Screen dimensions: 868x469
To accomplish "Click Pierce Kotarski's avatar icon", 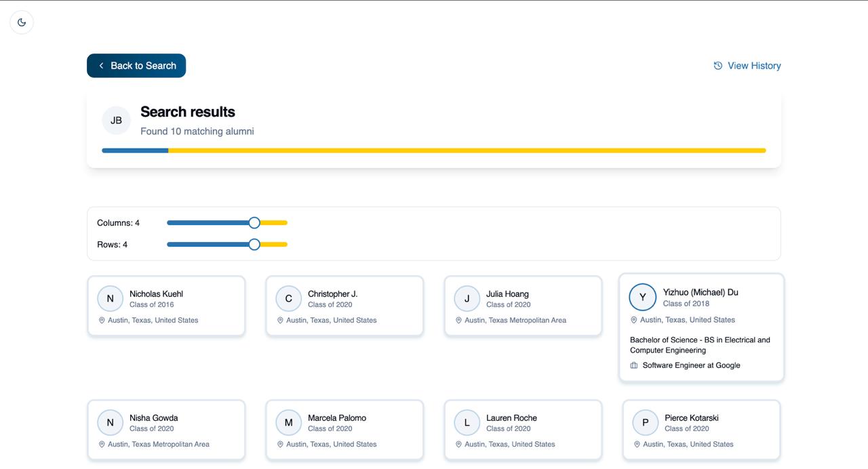I will coord(645,423).
